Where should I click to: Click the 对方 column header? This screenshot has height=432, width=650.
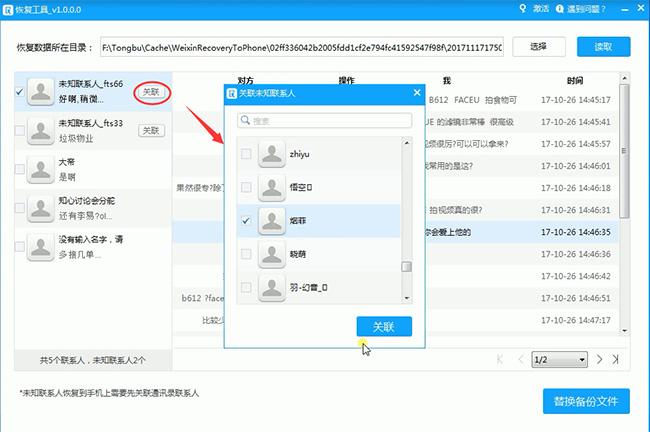[x=245, y=80]
